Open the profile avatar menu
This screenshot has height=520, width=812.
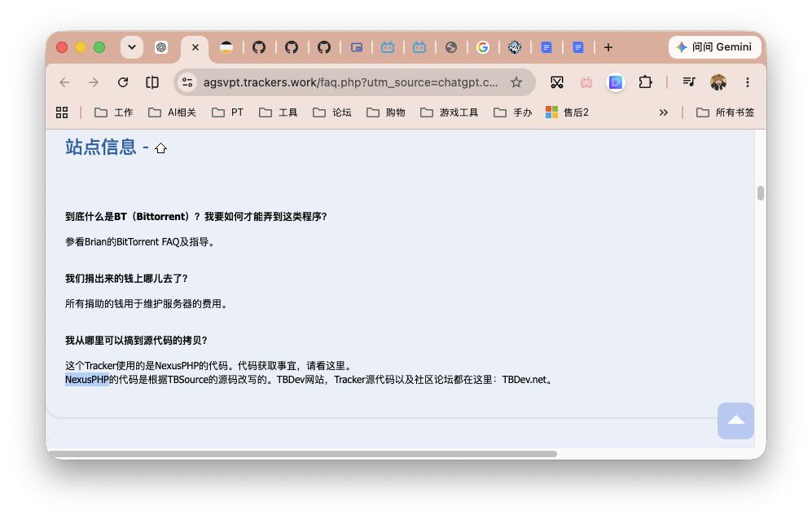718,82
